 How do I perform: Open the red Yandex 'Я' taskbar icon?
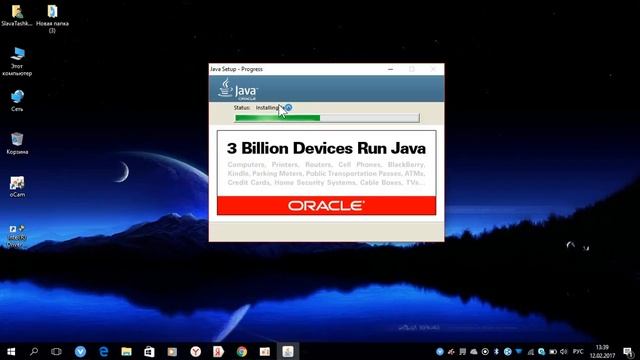tap(218, 351)
